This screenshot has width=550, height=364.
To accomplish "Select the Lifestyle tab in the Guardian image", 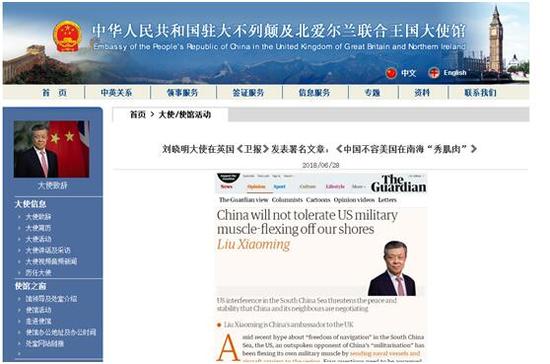I will 335,187.
